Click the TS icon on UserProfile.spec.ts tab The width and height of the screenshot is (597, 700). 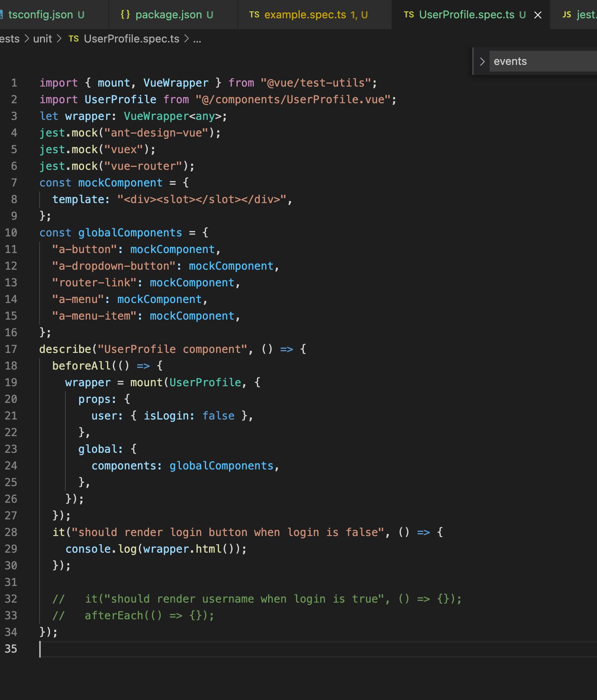[x=409, y=15]
